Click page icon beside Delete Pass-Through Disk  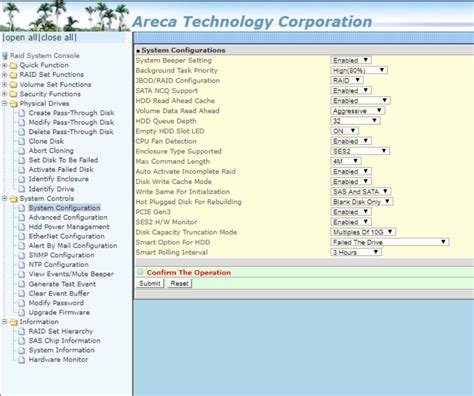22,132
